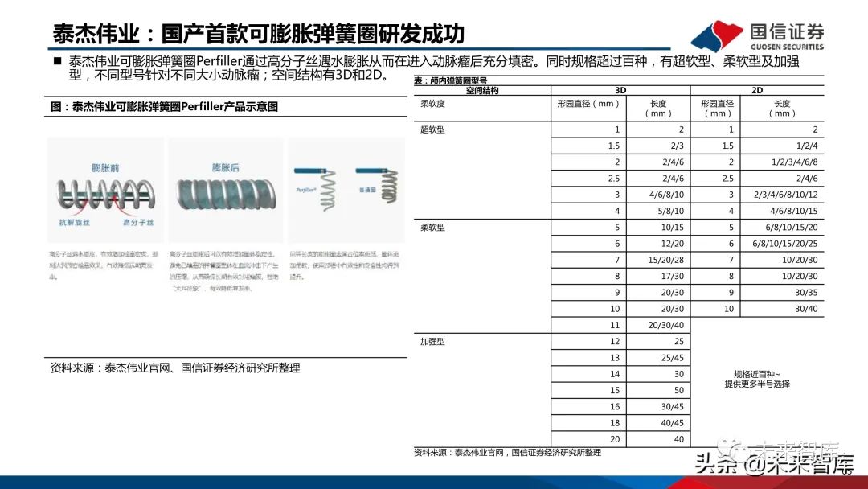868x489 pixels.
Task: Click the 抗解旋丝 label in the coil image
Action: point(75,222)
